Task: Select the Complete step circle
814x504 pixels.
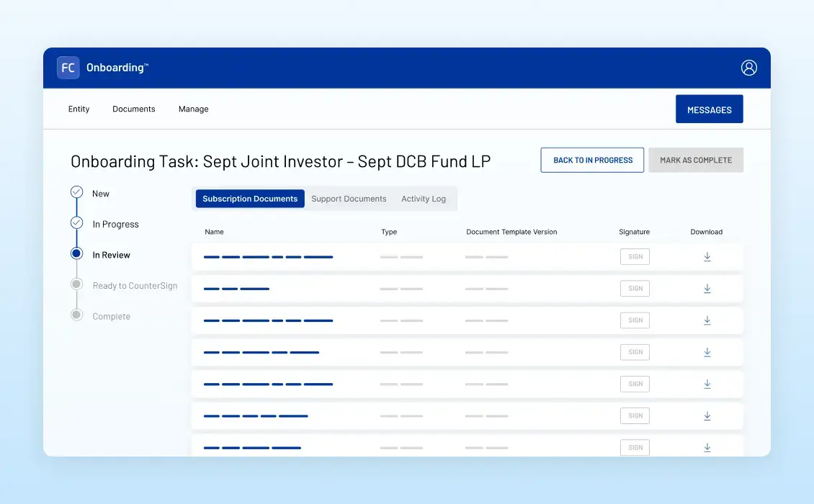Action: pos(76,315)
